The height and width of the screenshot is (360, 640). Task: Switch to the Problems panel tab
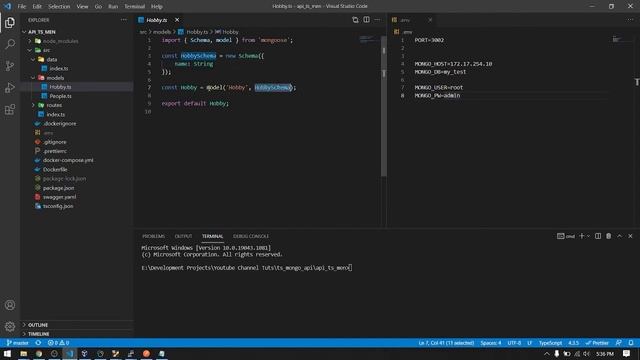153,236
